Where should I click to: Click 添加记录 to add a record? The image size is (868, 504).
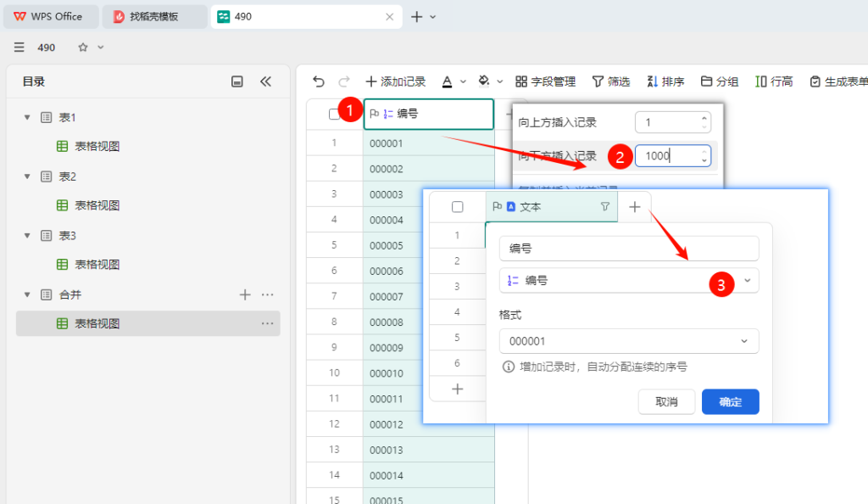[x=395, y=81]
